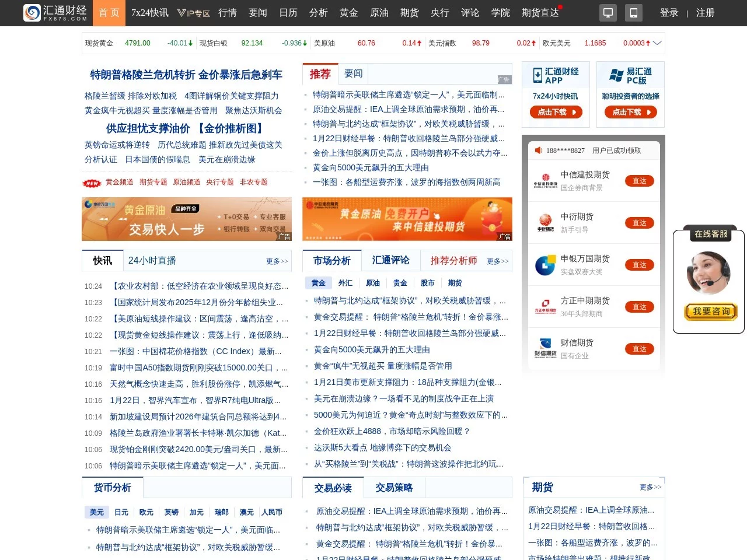The height and width of the screenshot is (560, 747).
Task: Select 股市 category under market analysis
Action: pyautogui.click(x=427, y=283)
